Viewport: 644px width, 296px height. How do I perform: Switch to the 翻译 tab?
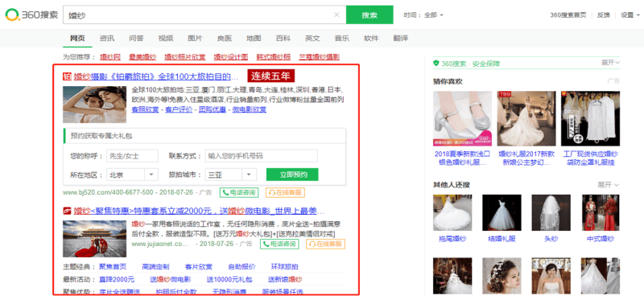pos(400,38)
